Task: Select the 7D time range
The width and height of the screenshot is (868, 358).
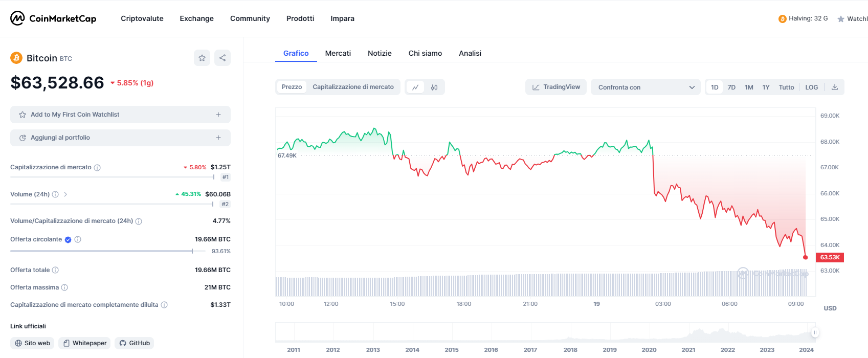Action: (x=731, y=87)
